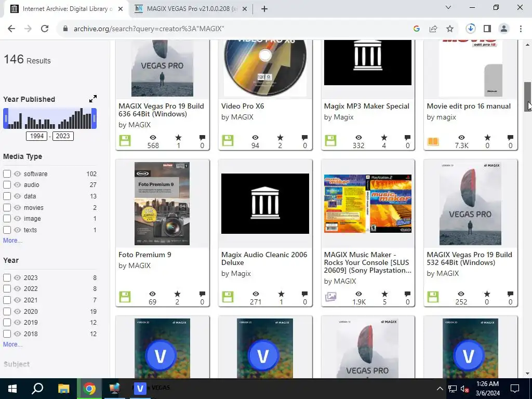This screenshot has width=532, height=399.
Task: Click texts book icon on Movie edit pro 16 card
Action: point(433,141)
